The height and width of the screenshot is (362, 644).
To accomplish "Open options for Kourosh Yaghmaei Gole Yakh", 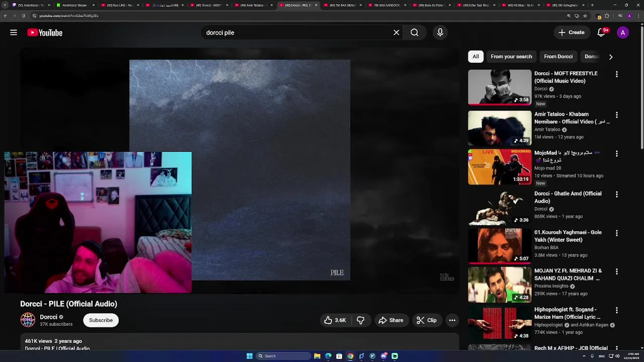I will click(x=617, y=233).
